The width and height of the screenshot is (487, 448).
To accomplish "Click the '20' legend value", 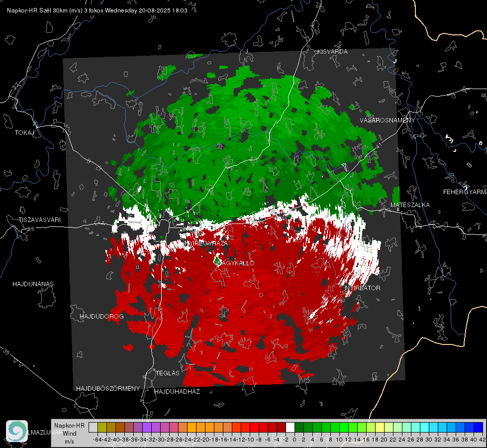I will click(x=384, y=440).
